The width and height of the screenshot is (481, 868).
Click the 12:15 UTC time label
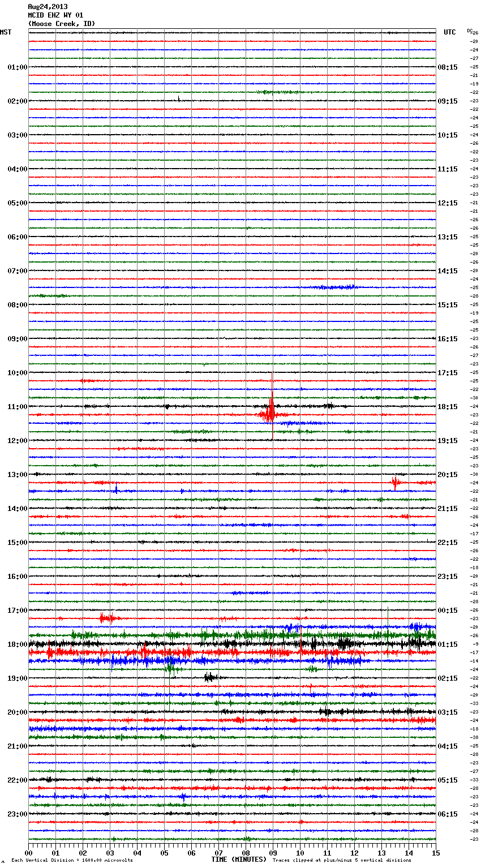click(448, 203)
